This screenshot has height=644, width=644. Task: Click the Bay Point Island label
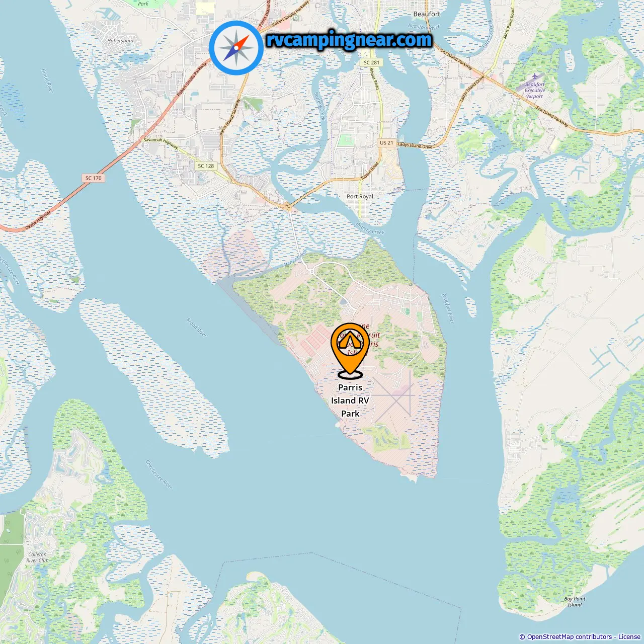coord(575,602)
